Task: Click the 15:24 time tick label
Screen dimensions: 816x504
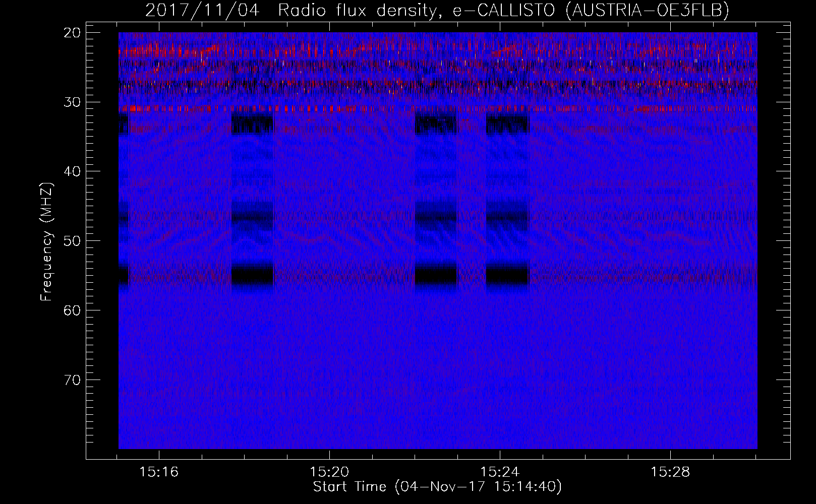Action: [x=500, y=472]
